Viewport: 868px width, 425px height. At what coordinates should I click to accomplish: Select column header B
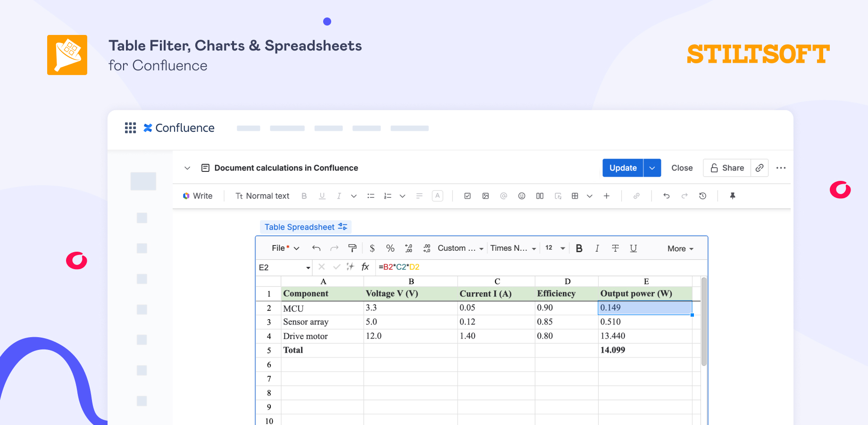411,281
